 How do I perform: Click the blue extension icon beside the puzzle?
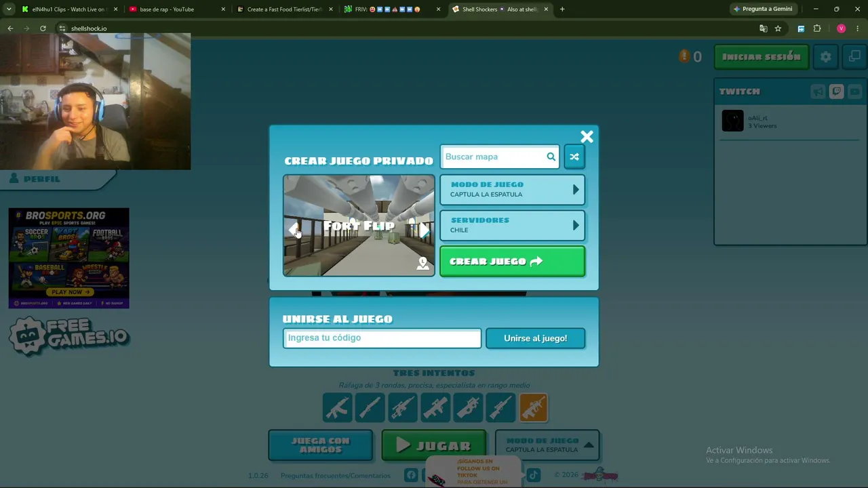pos(801,28)
